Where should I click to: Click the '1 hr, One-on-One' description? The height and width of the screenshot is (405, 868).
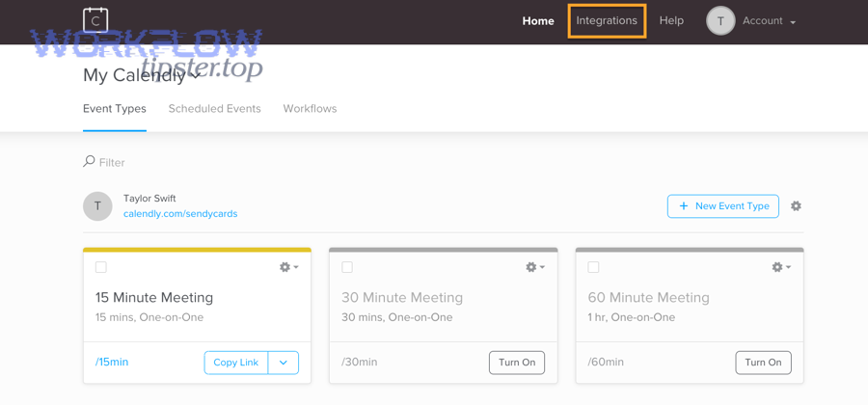632,317
